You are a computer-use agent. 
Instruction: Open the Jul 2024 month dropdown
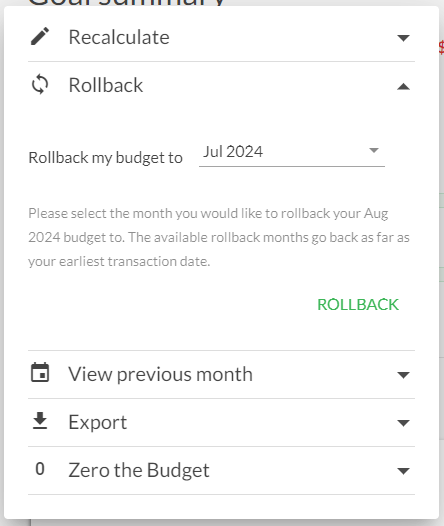click(x=292, y=152)
